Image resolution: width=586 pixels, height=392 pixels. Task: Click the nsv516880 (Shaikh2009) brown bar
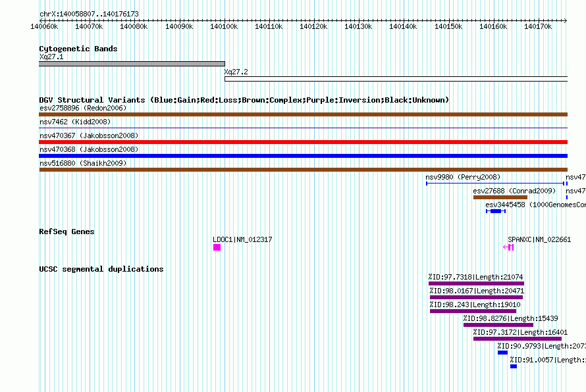click(x=303, y=170)
